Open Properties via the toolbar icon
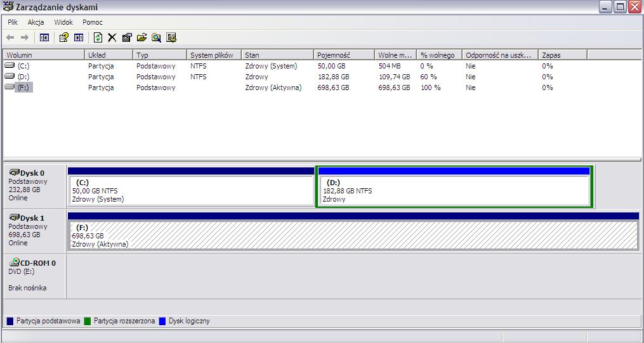Screen dimensions: 644x343 (127, 38)
